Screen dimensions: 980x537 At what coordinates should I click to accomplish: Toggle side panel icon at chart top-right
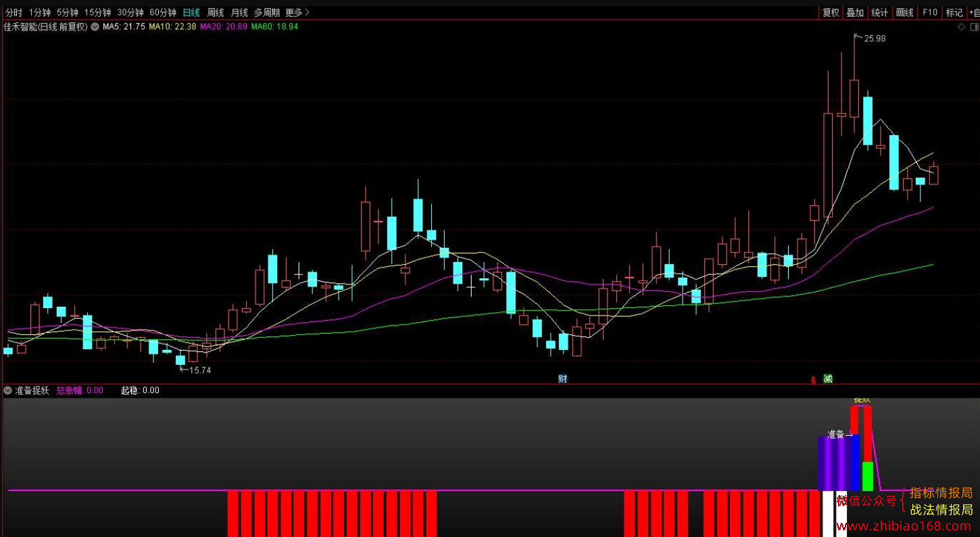974,27
